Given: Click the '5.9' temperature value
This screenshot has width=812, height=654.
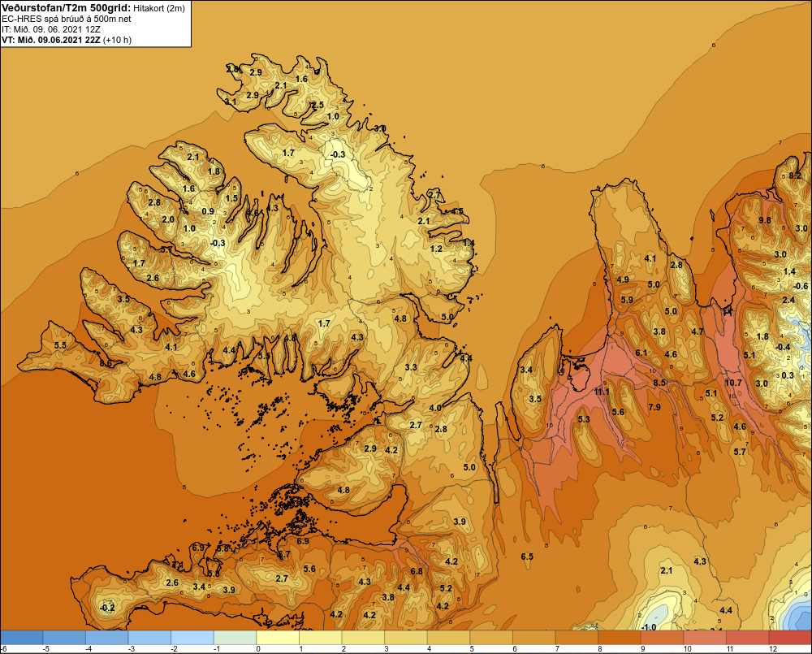Looking at the screenshot, I should click(627, 300).
